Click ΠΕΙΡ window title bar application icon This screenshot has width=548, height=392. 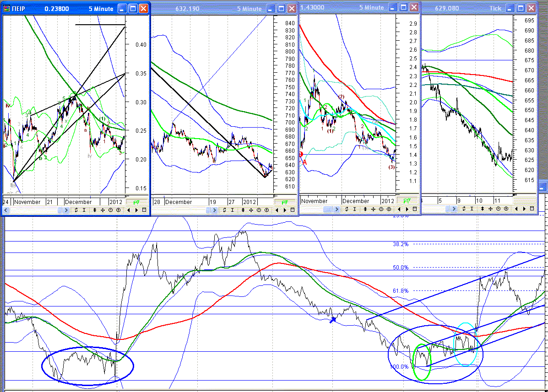7,8
